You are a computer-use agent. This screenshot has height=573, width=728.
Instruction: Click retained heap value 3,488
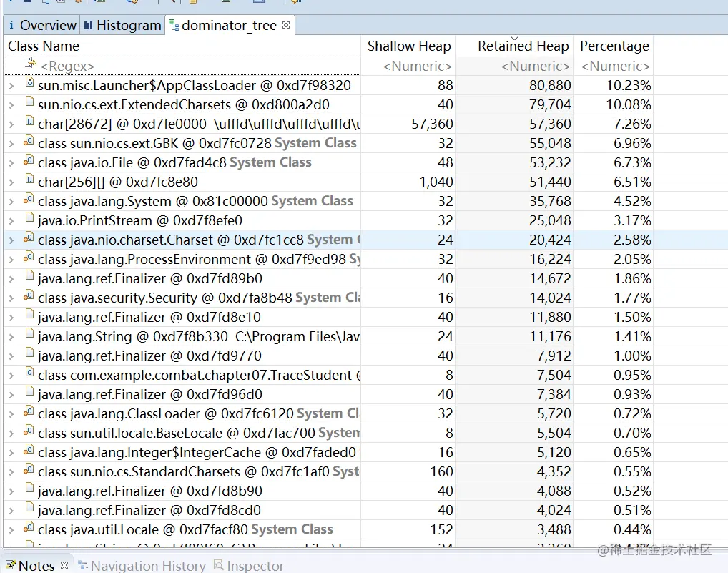pyautogui.click(x=554, y=529)
